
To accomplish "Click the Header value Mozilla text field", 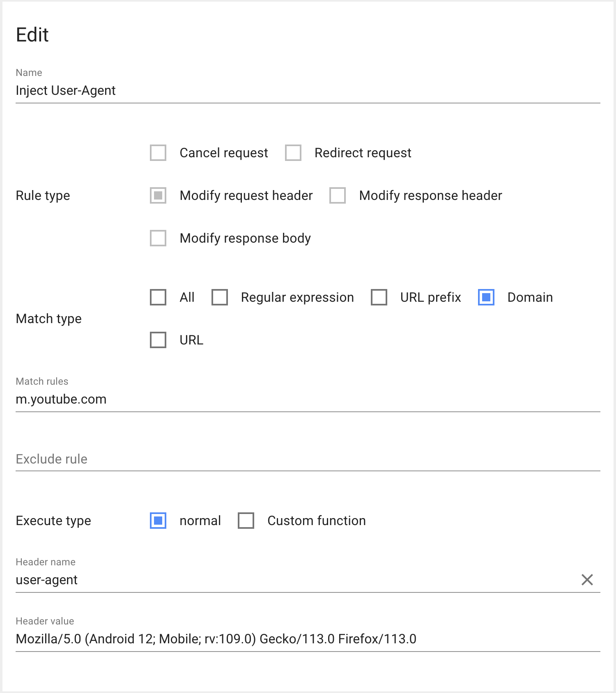I will click(307, 639).
